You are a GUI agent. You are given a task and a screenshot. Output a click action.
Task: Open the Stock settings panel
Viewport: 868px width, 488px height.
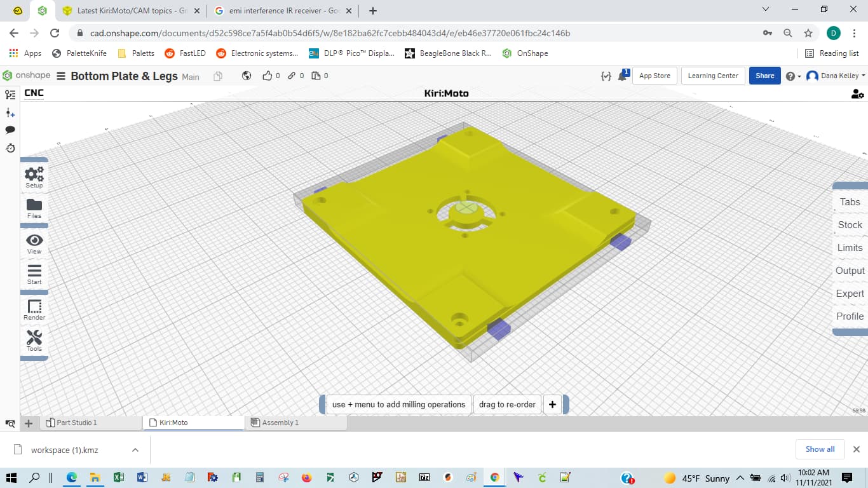click(850, 225)
